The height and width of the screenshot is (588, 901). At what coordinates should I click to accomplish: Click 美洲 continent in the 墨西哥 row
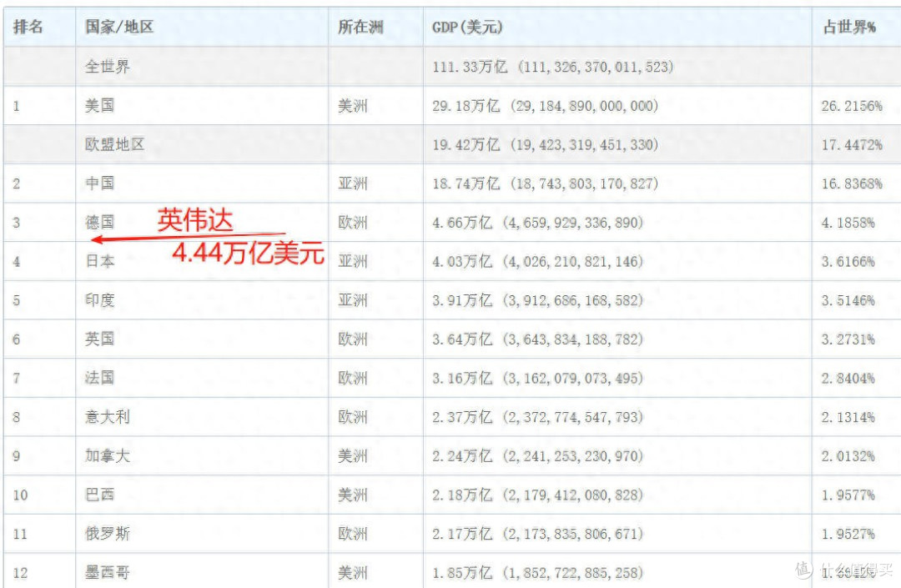352,573
